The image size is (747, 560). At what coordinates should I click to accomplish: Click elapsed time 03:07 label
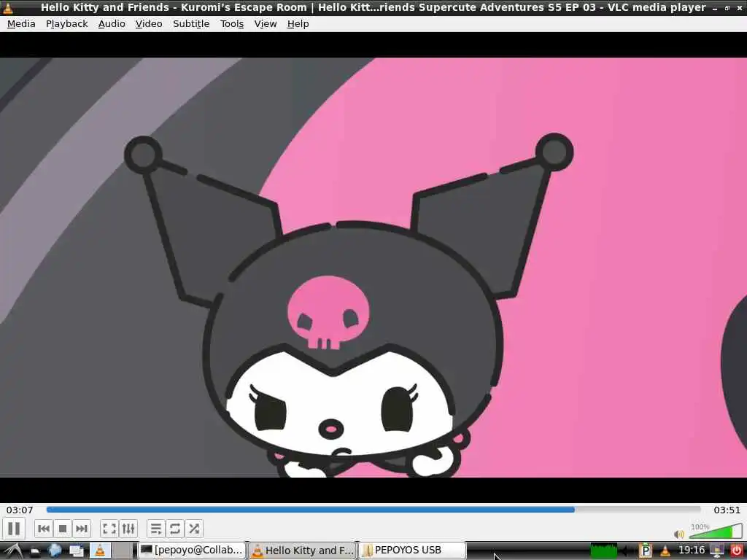[x=20, y=510]
